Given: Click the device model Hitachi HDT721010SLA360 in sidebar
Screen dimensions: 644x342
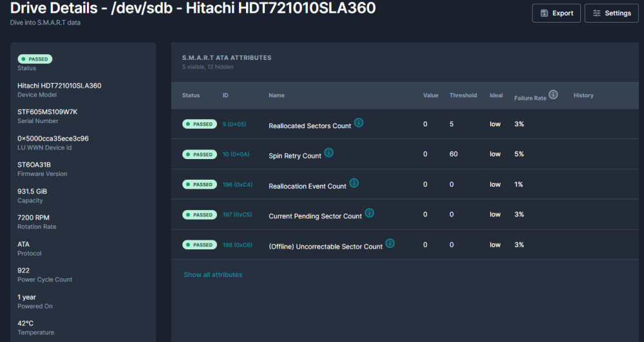Looking at the screenshot, I should [59, 86].
